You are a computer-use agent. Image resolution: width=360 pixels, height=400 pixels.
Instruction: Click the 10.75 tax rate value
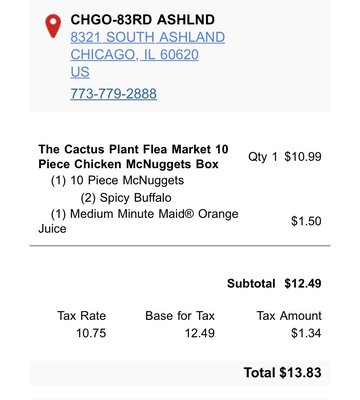pos(91,333)
